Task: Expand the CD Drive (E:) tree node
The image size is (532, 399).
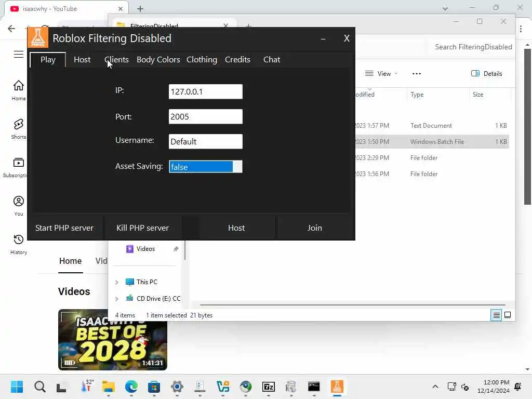Action: tap(117, 299)
